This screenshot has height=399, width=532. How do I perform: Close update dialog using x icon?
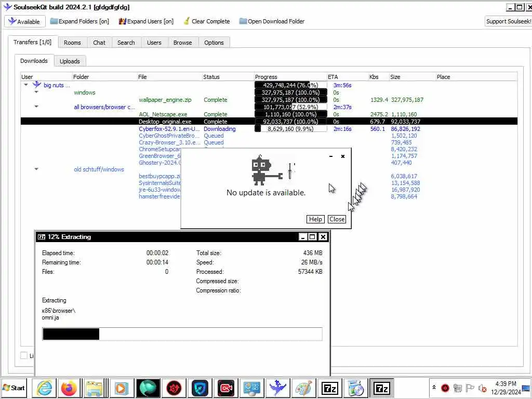(x=343, y=156)
